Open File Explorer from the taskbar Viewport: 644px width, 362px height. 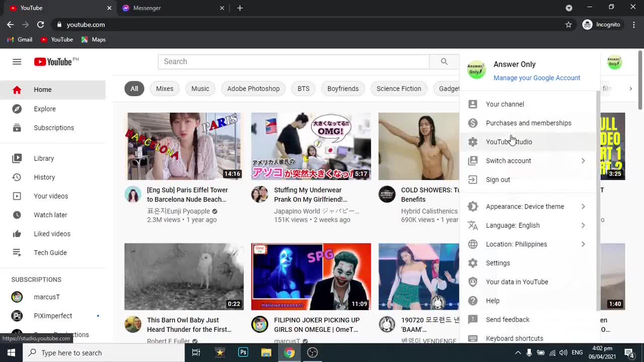point(266,352)
